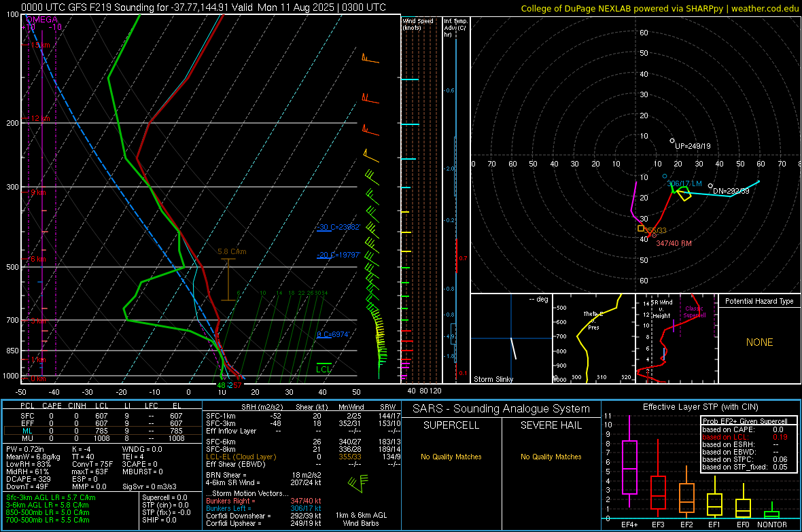Click the DN=292/39 hodograph label
The width and height of the screenshot is (802, 532).
click(731, 191)
